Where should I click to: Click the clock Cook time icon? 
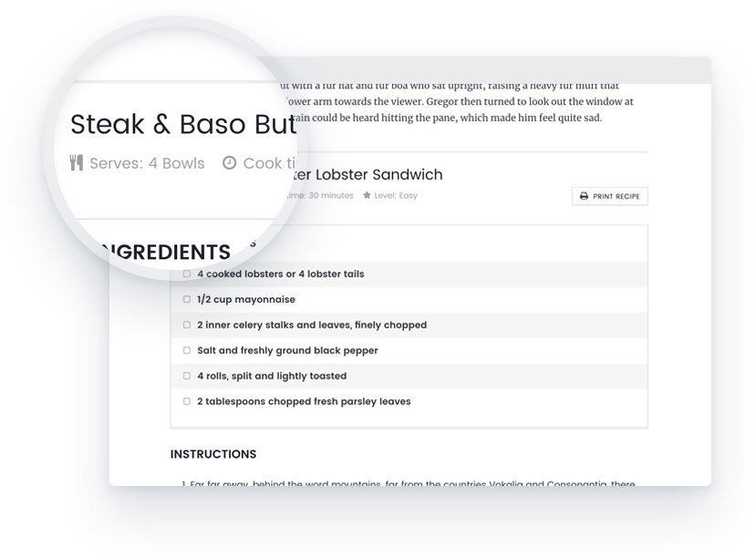(x=230, y=163)
